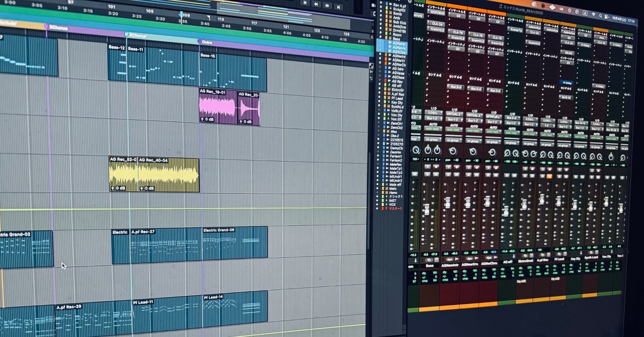Record-enable the Bass mixer channel
Image resolution: width=644 pixels, height=337 pixels.
(x=436, y=166)
